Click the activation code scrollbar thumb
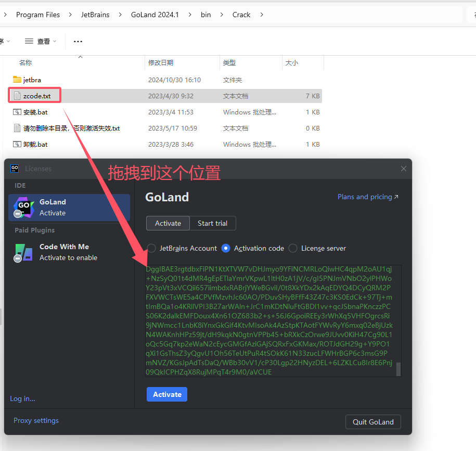The height and width of the screenshot is (451, 476). point(398,369)
